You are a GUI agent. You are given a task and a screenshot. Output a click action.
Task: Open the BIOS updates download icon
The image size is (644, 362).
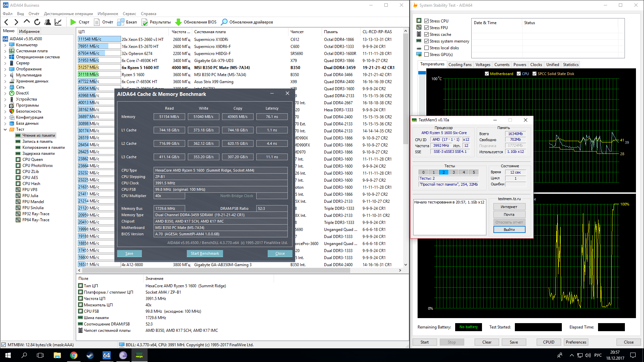point(178,22)
